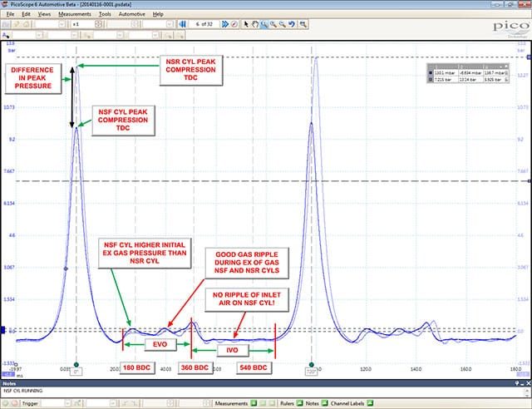Screen dimensions: 532x409
Task: Open channel A options button
Action: click(6, 35)
